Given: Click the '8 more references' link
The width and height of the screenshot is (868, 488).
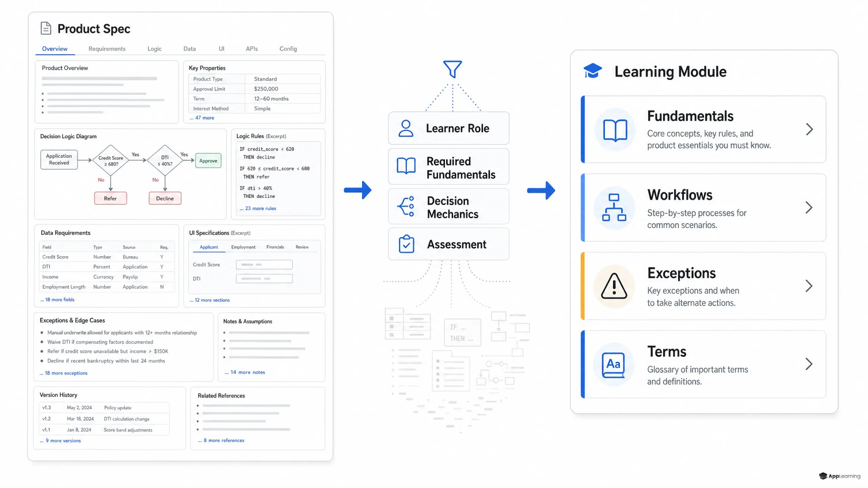Looking at the screenshot, I should [221, 441].
